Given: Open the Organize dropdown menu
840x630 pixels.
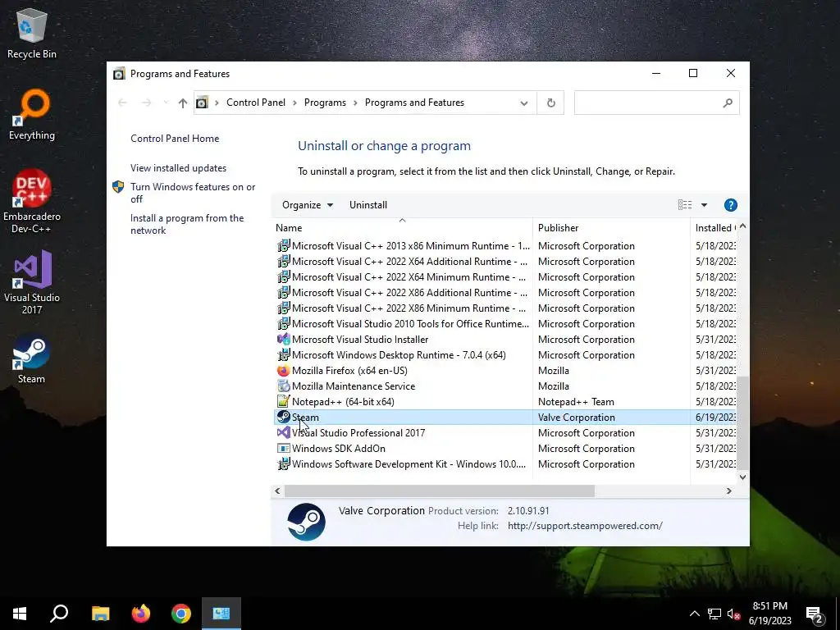Looking at the screenshot, I should (x=308, y=205).
